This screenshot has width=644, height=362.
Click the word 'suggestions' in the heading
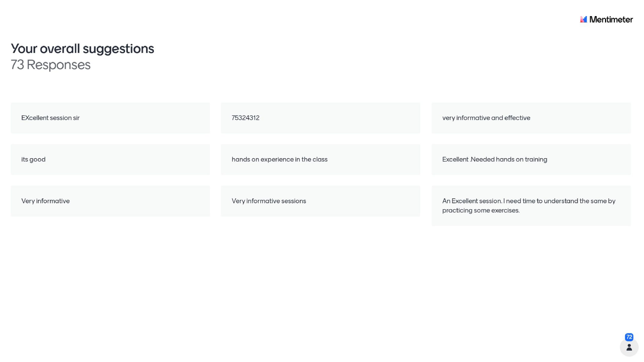(x=118, y=49)
